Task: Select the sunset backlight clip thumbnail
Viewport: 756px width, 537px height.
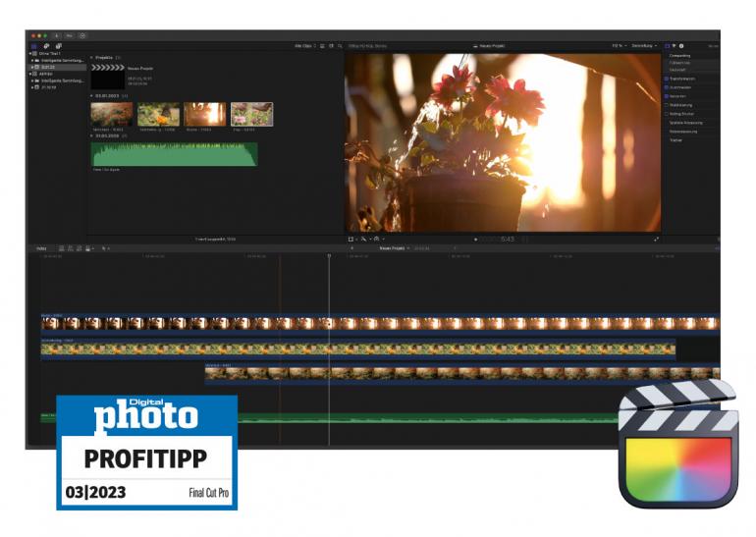Action: point(205,114)
